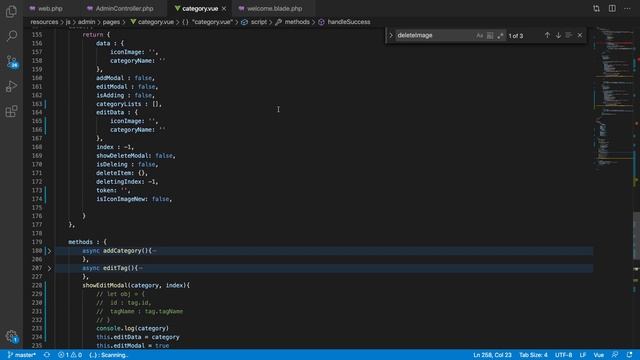Screen dimensions: 640x360
Task: Click in the find input field
Action: pos(435,36)
